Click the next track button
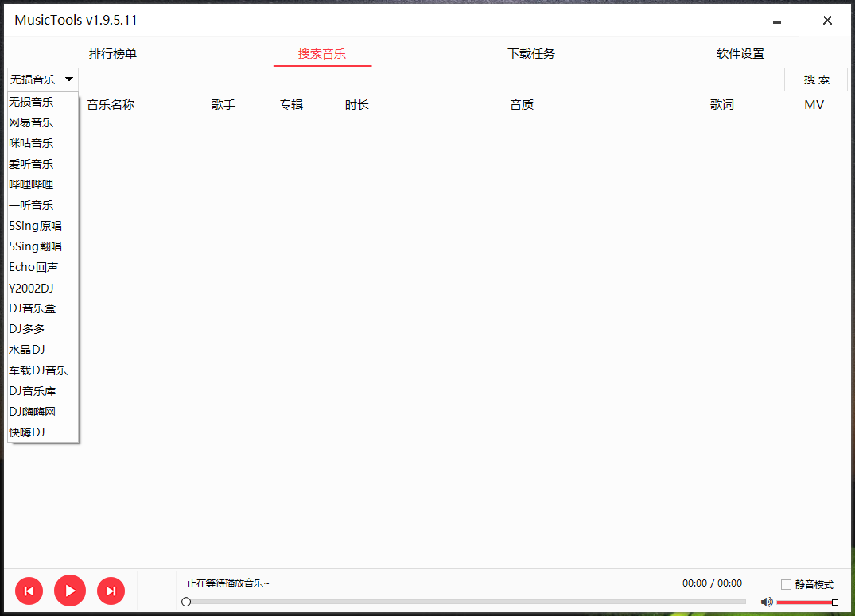The height and width of the screenshot is (616, 855). click(x=111, y=591)
